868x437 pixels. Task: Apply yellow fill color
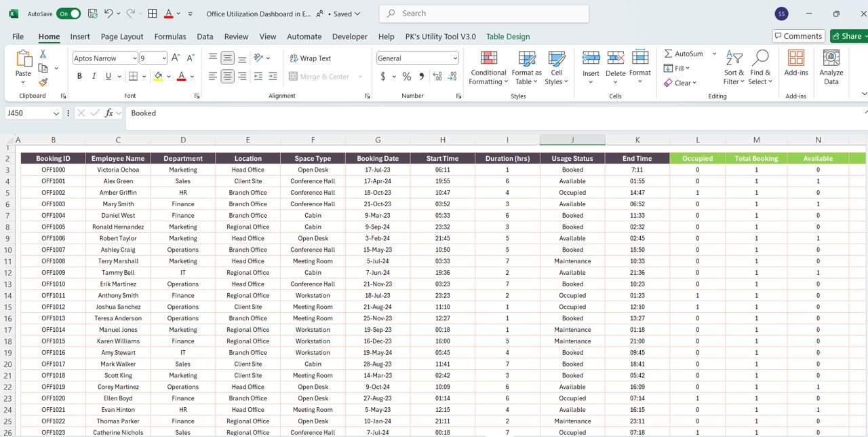tap(158, 77)
